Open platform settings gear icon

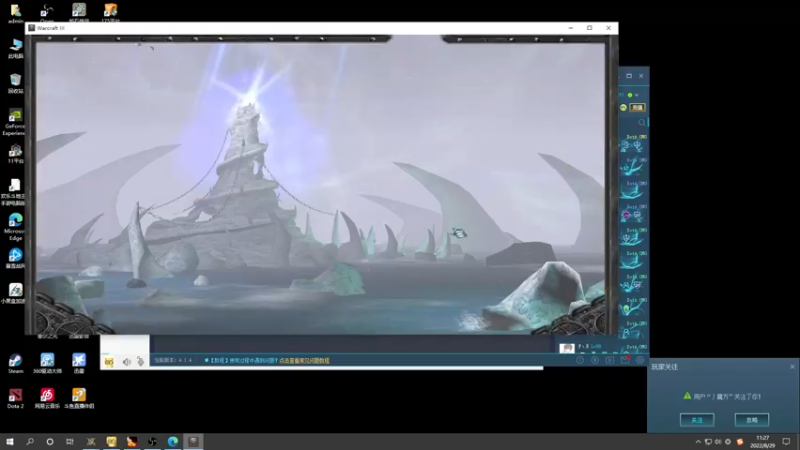click(640, 360)
